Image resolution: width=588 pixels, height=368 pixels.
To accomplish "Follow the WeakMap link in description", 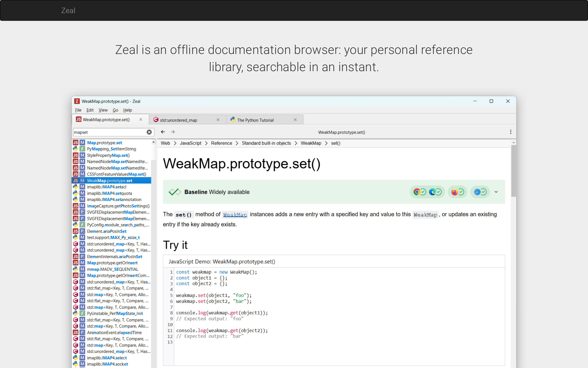I will click(235, 215).
